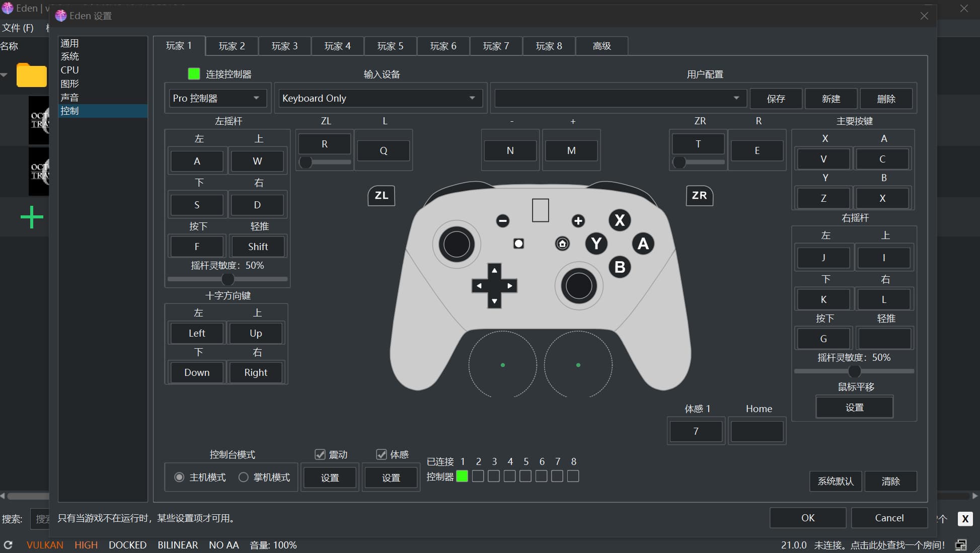The width and height of the screenshot is (980, 553).
Task: Click the multiplayer room status icon
Action: (x=961, y=545)
